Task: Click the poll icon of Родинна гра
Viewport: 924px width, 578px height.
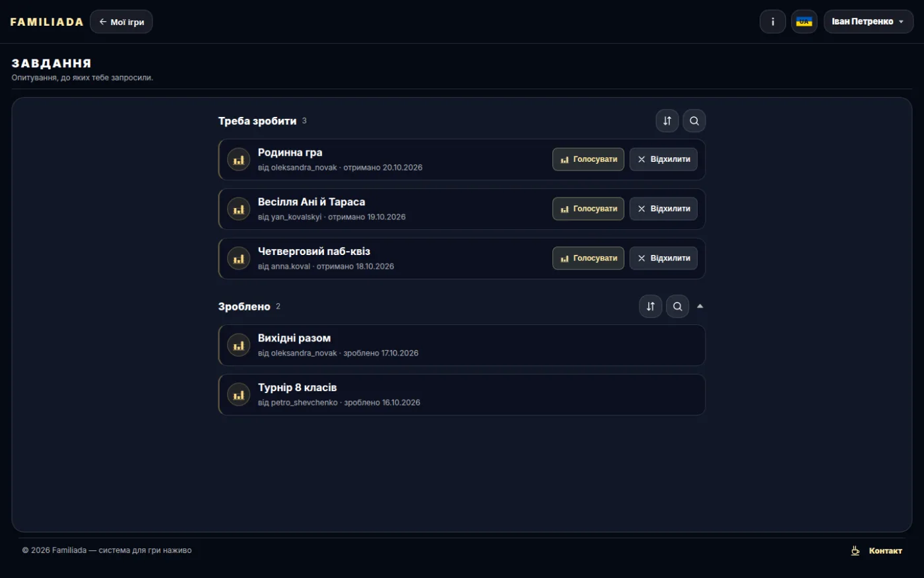Action: (239, 160)
